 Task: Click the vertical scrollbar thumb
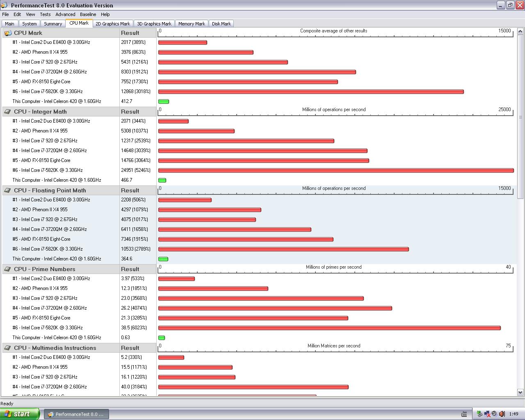pyautogui.click(x=520, y=117)
